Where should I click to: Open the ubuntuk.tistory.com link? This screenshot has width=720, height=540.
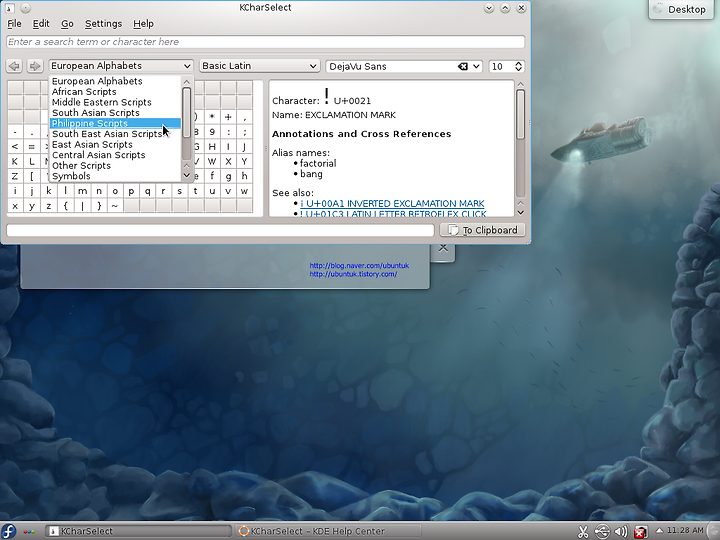(x=353, y=274)
